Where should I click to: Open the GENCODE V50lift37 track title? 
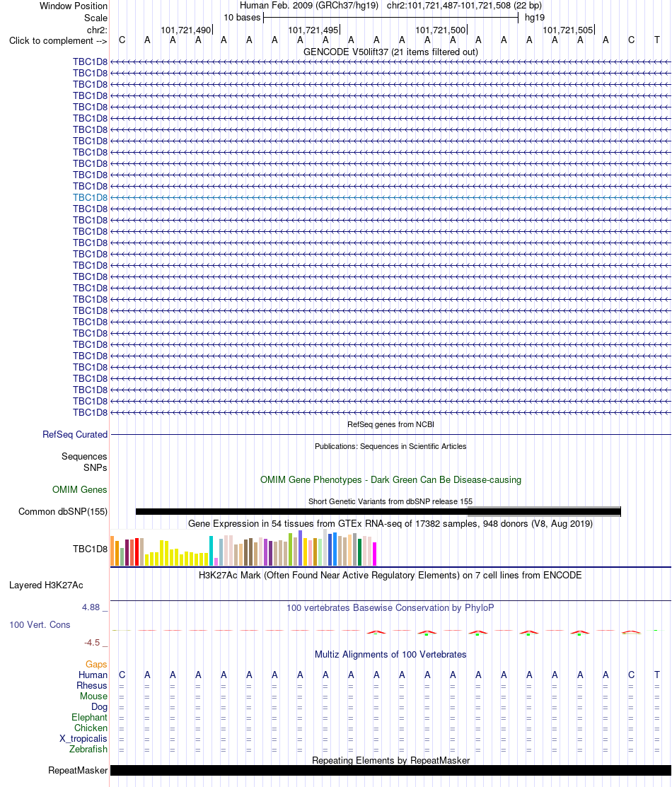point(390,52)
